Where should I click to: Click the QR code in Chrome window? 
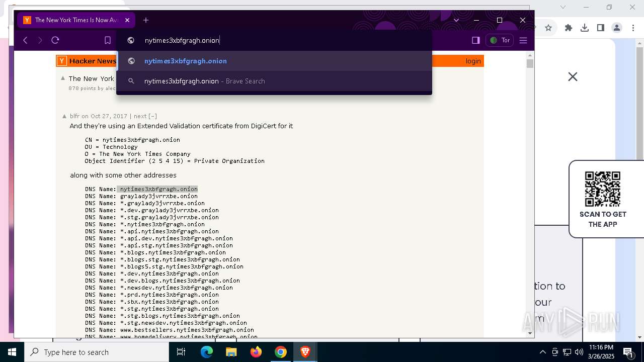coord(603,189)
